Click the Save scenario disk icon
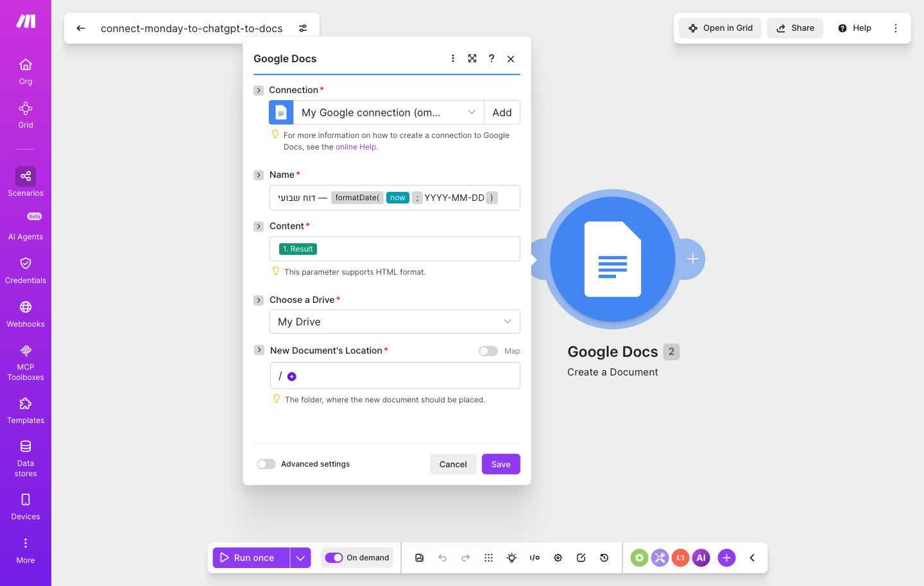Viewport: 924px width, 586px height. pos(420,558)
